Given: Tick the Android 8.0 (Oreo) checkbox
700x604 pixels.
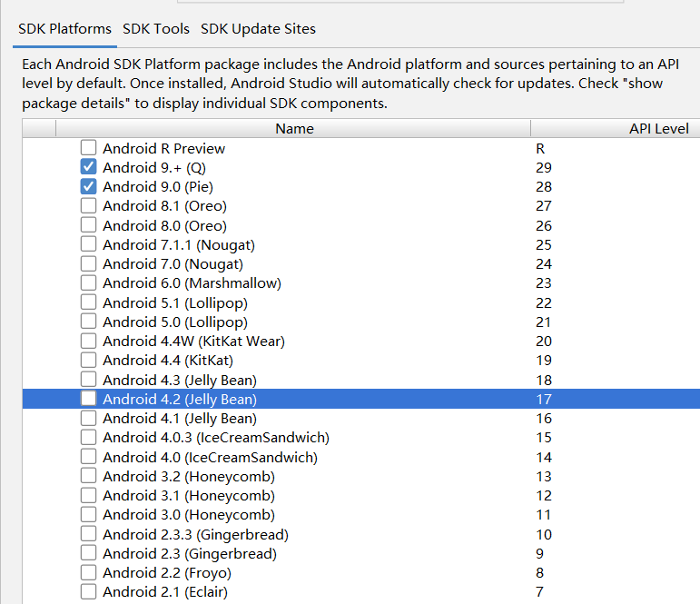Looking at the screenshot, I should tap(88, 224).
